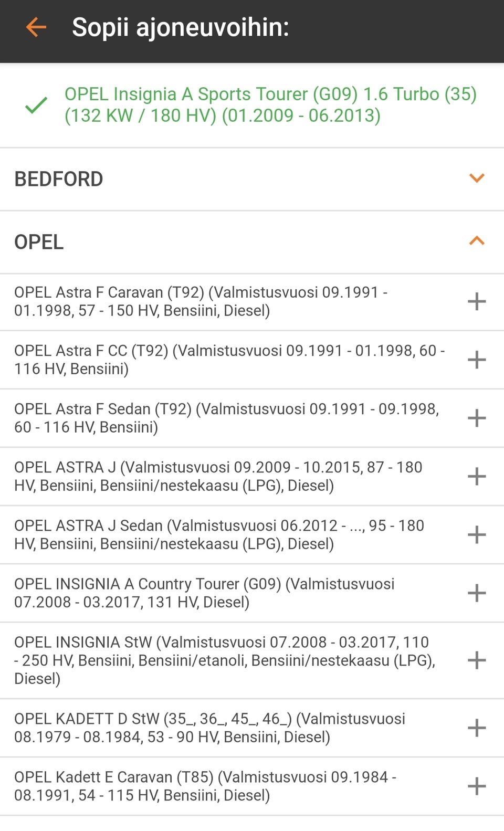
Task: Expand plus for OPEL KADETT D StW
Action: click(477, 728)
